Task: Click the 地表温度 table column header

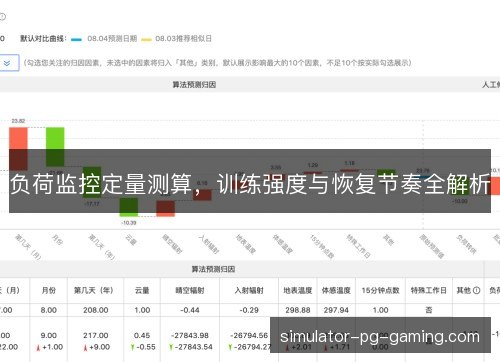Action: coord(298,290)
